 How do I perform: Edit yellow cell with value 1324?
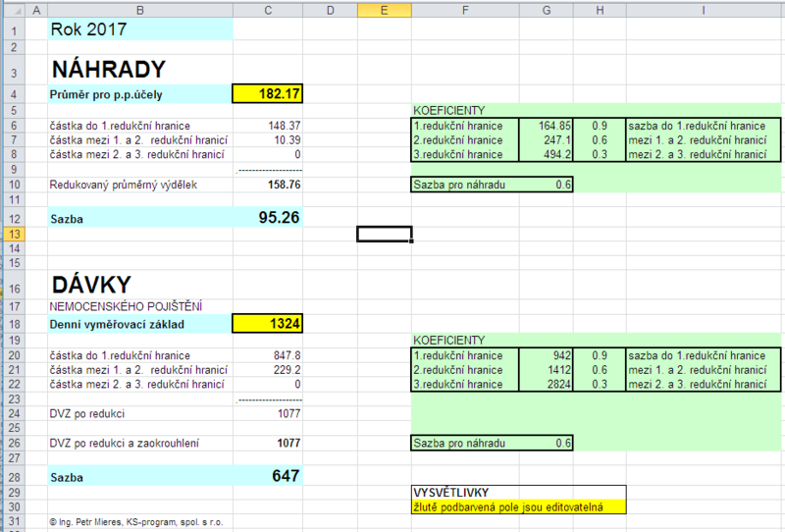click(268, 324)
